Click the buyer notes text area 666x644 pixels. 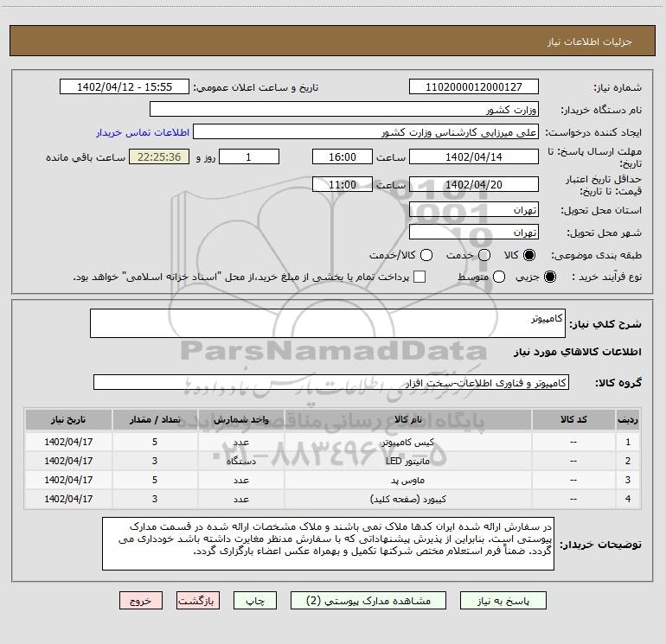[328, 544]
